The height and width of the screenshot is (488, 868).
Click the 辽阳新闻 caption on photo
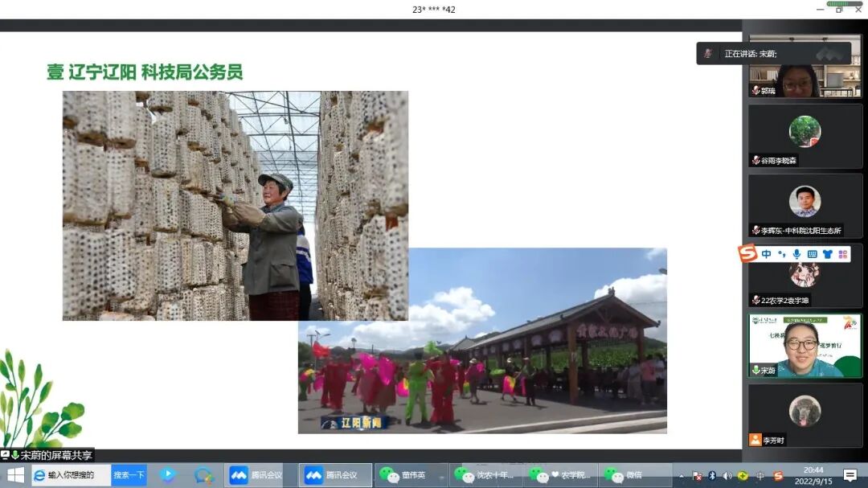355,423
